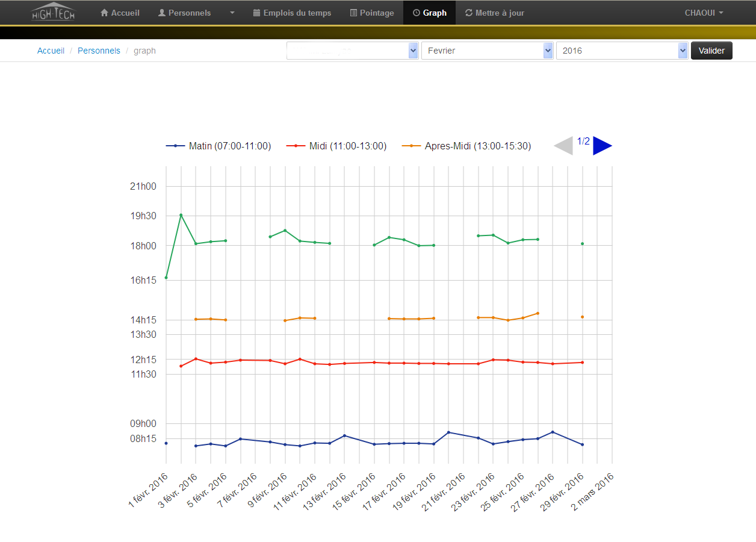Follow the Personnels breadcrumb link
Image resolution: width=756 pixels, height=542 pixels.
(99, 51)
